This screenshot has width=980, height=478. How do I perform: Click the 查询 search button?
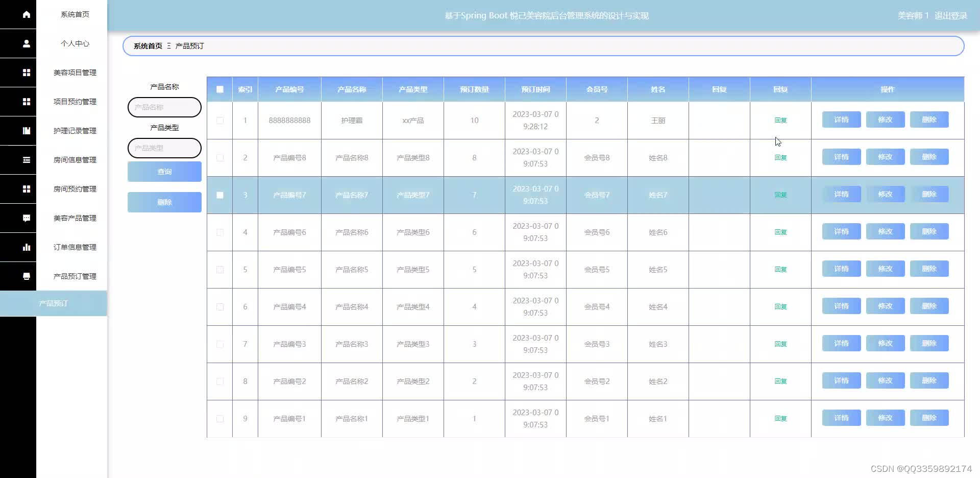click(164, 172)
